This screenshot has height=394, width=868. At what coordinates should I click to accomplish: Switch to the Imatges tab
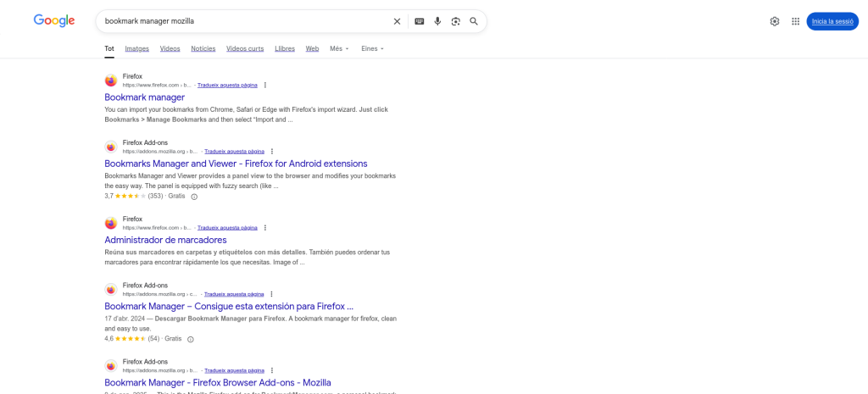[136, 48]
